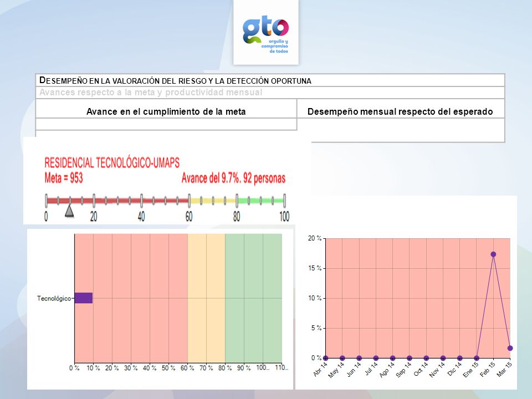Click the Abr 14 data point
Screen dimensions: 532x399
pos(326,358)
